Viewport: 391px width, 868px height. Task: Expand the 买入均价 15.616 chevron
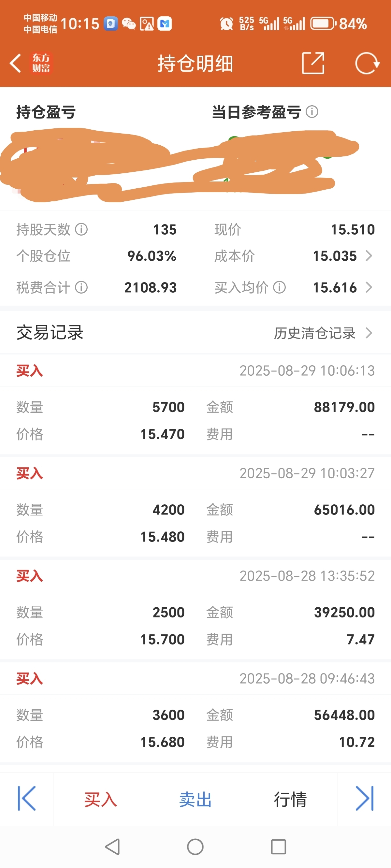[369, 287]
